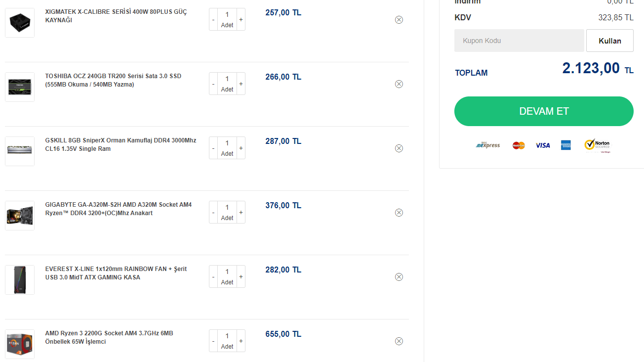Click the Norton Secured badge

(x=598, y=145)
